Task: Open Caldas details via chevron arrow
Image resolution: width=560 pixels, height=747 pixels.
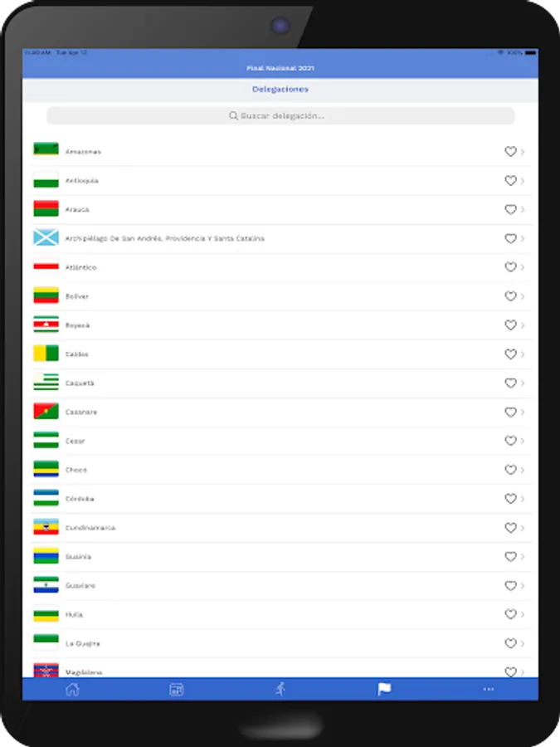Action: coord(523,354)
